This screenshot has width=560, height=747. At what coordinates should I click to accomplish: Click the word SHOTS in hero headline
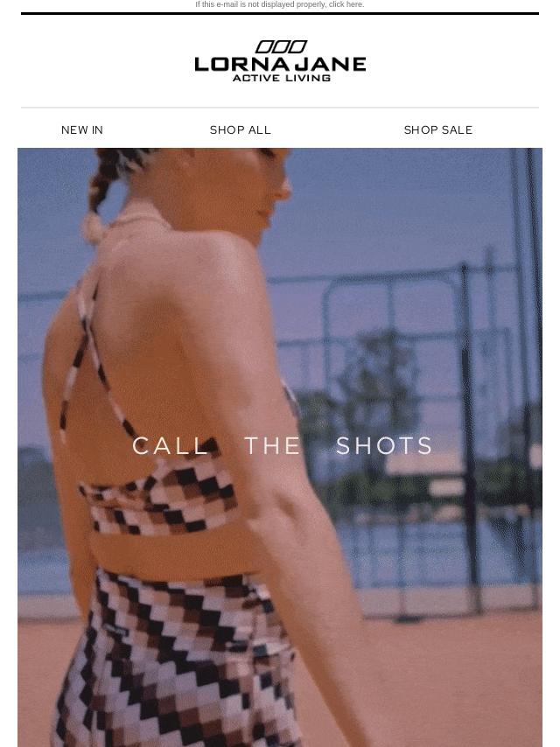[384, 446]
